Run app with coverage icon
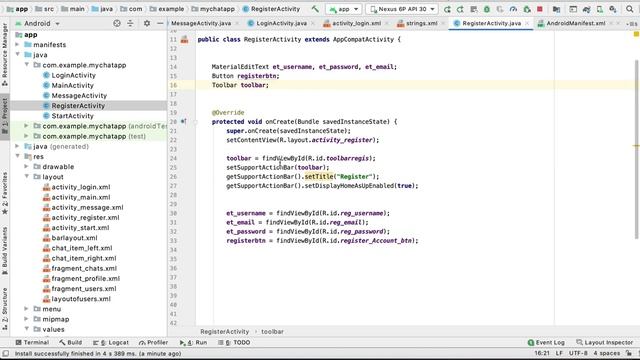Image resolution: width=640 pixels, height=360 pixels. click(500, 9)
